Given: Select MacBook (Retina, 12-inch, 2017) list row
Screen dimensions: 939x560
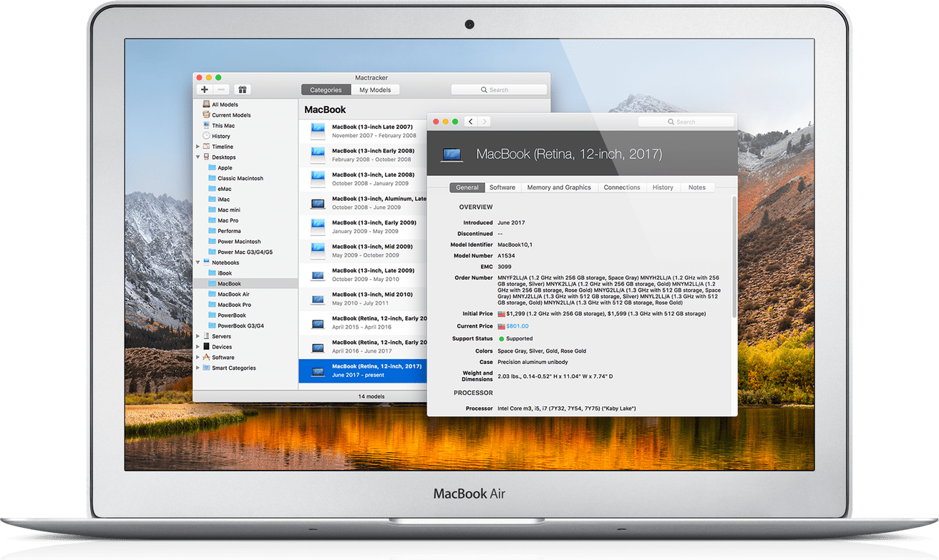Looking at the screenshot, I should [362, 370].
